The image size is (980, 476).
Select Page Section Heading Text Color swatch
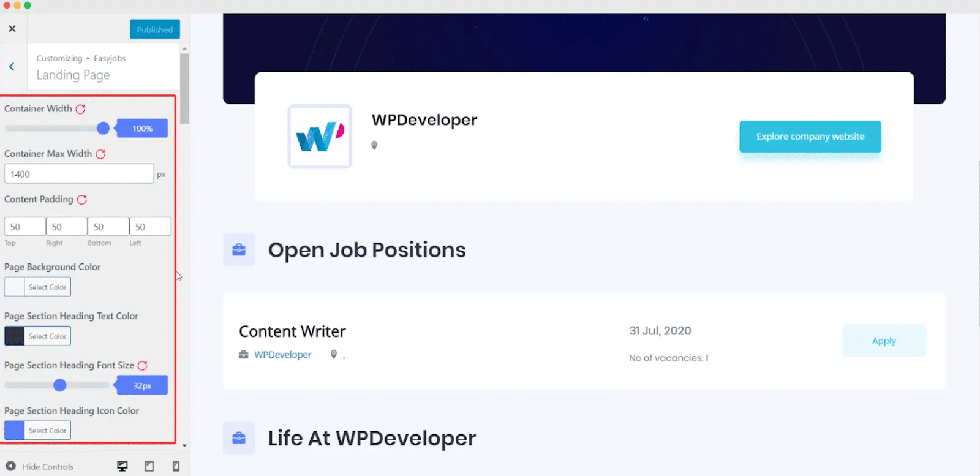pyautogui.click(x=15, y=336)
